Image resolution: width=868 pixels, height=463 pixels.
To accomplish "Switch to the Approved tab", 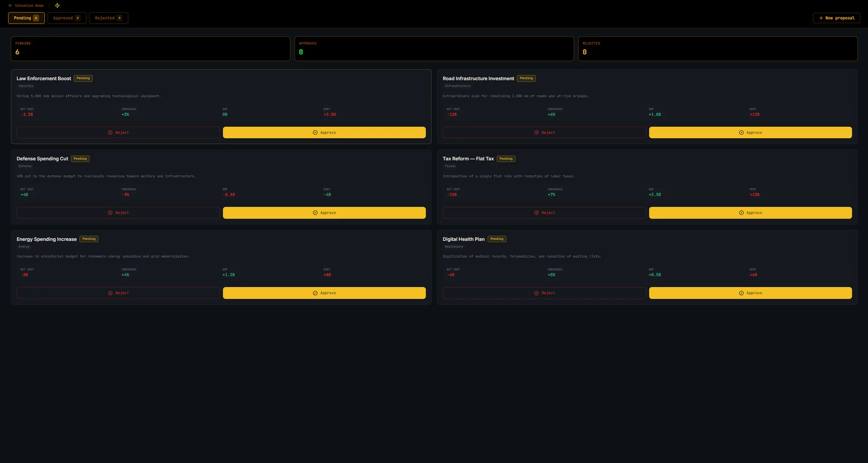I will tap(67, 18).
